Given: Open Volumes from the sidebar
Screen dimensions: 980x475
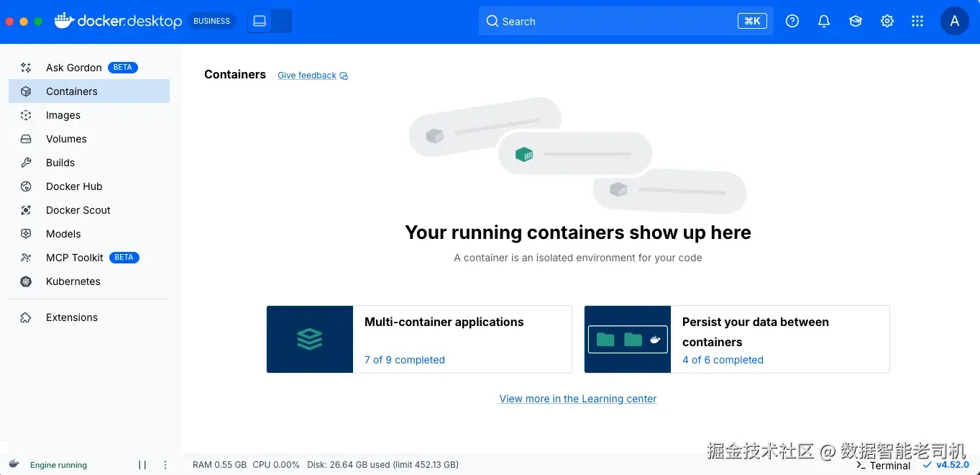Looking at the screenshot, I should (89, 139).
